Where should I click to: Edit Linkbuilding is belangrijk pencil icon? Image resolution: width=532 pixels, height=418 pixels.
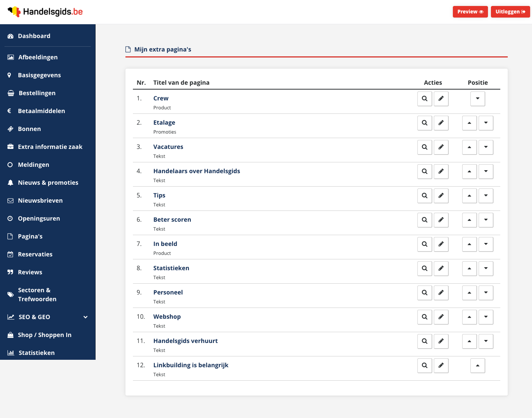click(441, 365)
